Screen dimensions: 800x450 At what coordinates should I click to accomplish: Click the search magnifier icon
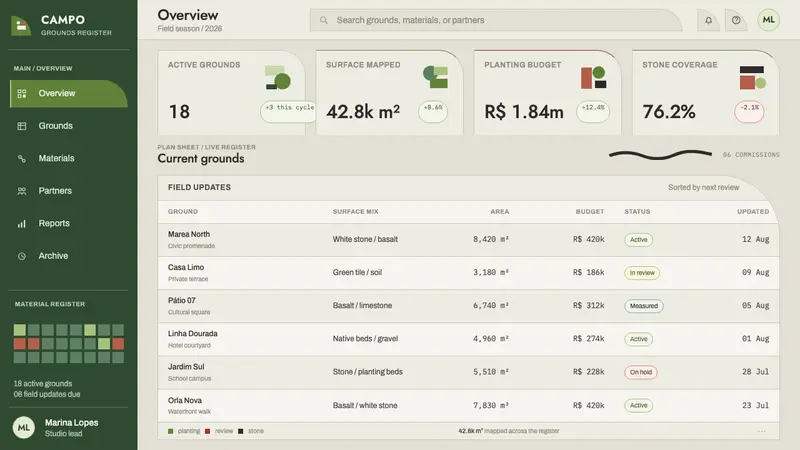coord(323,20)
